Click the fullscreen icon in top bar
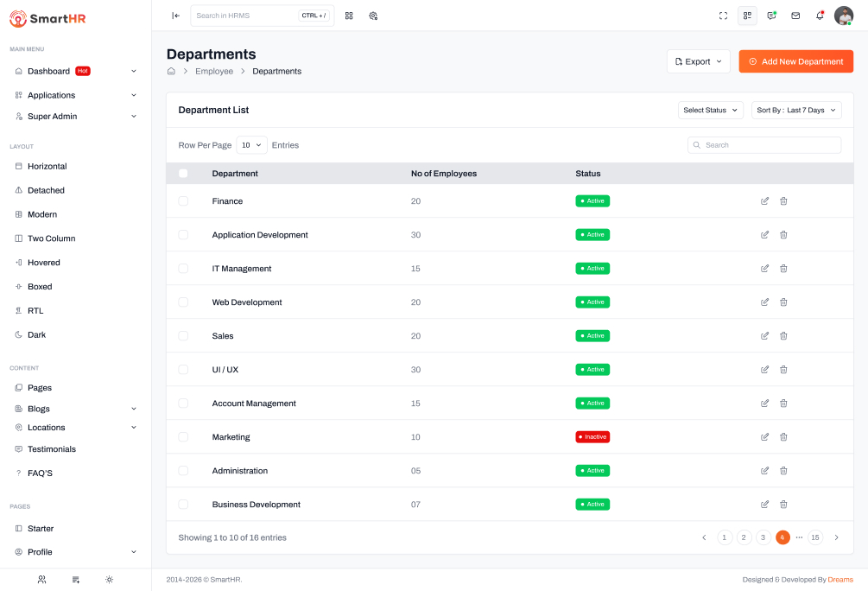 [x=723, y=16]
